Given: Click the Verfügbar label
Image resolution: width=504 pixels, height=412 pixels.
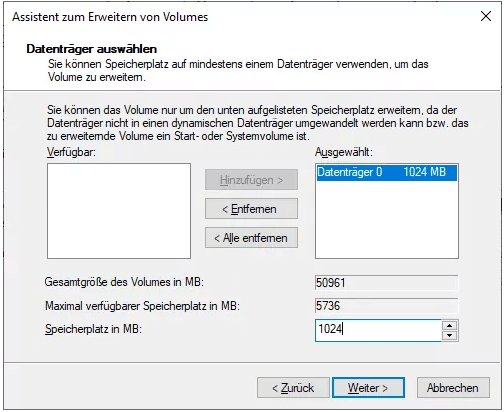Looking at the screenshot, I should (x=71, y=152).
